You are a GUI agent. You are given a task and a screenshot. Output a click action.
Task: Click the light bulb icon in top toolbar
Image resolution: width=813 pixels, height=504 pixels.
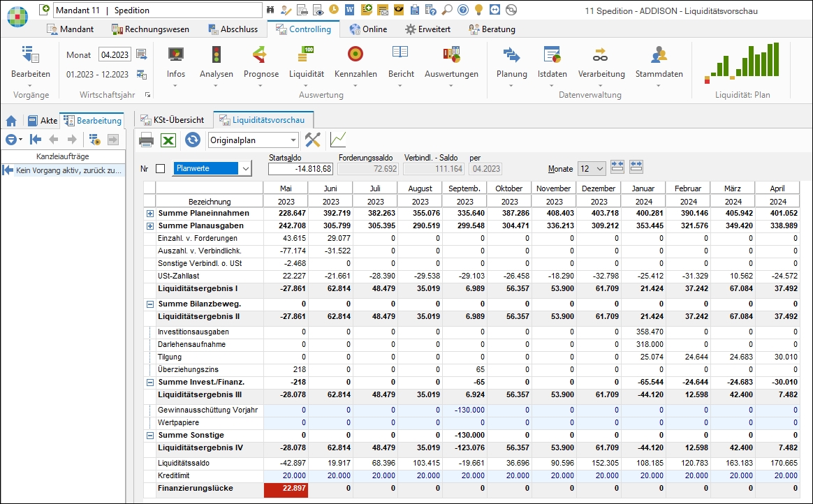click(478, 10)
